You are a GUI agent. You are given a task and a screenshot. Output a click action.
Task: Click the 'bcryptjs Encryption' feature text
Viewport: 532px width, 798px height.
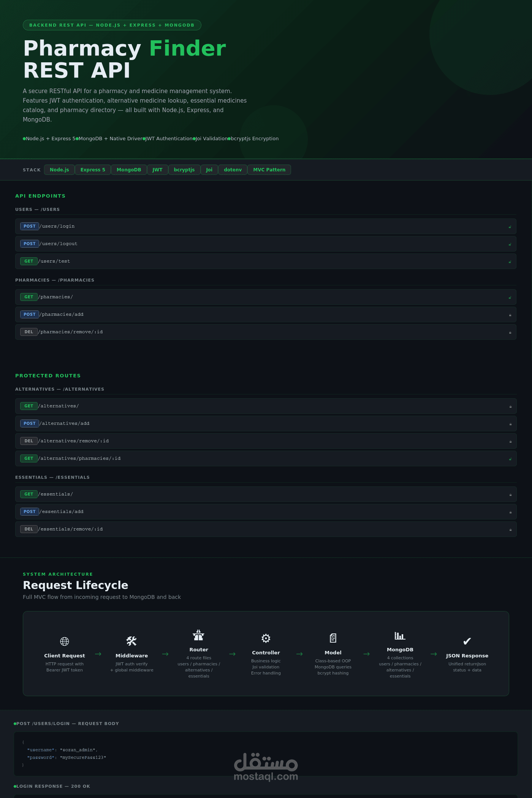pos(255,138)
